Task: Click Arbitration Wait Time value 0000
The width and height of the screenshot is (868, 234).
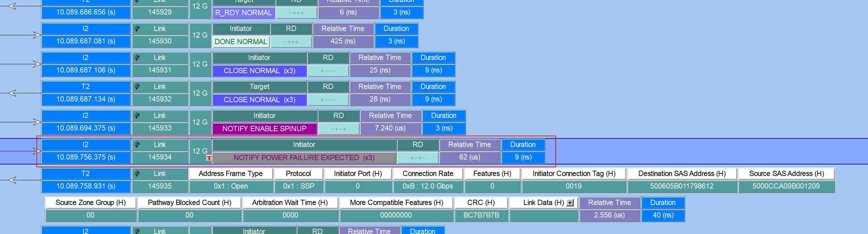Action: [x=290, y=215]
